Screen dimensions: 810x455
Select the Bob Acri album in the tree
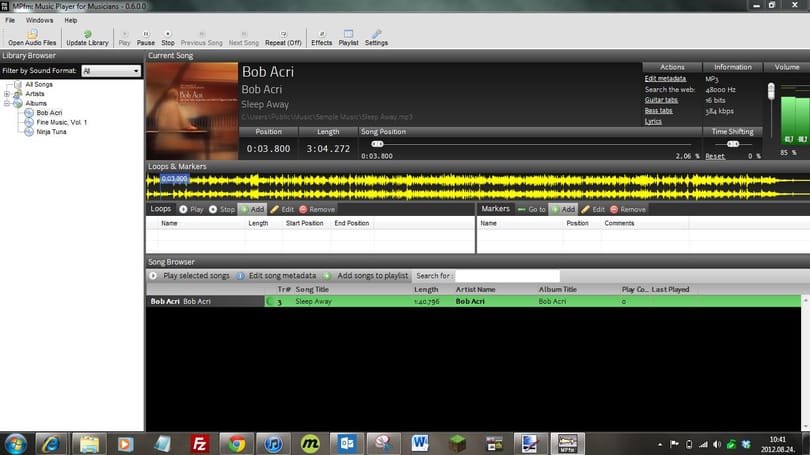[49, 113]
